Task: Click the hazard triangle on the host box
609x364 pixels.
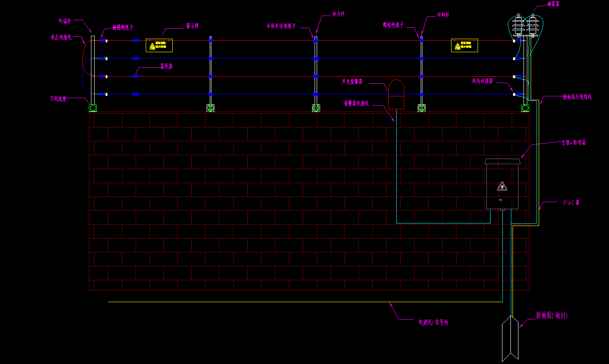Action: click(x=502, y=186)
